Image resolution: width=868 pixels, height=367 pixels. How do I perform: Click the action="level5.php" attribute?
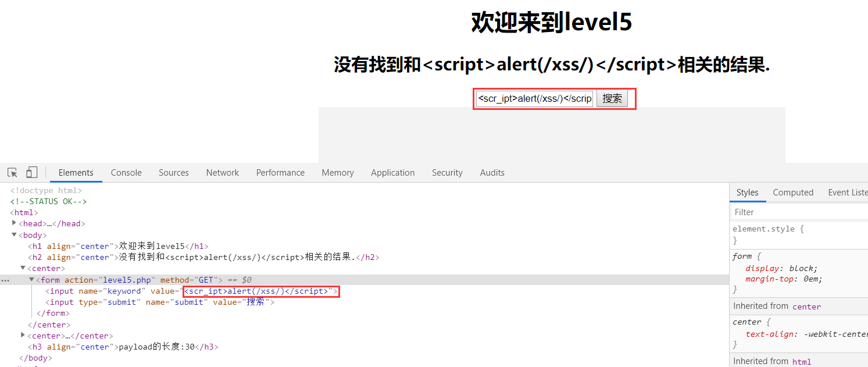point(110,280)
